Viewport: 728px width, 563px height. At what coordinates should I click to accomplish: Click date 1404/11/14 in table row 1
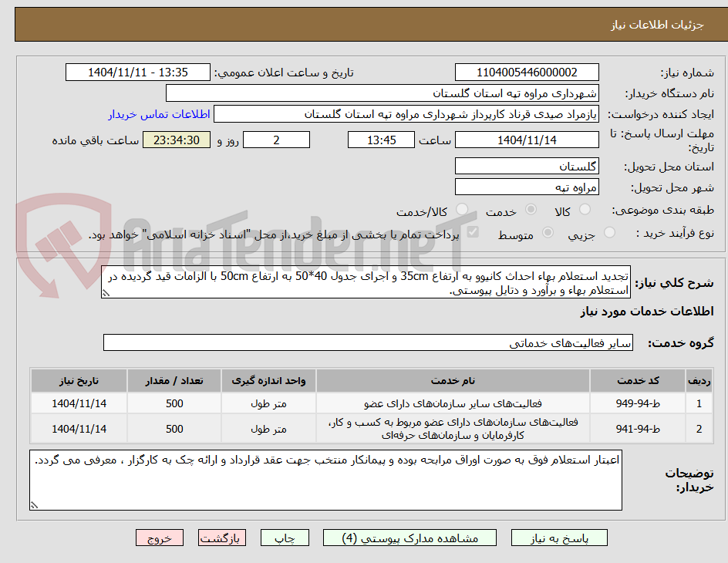pos(79,403)
